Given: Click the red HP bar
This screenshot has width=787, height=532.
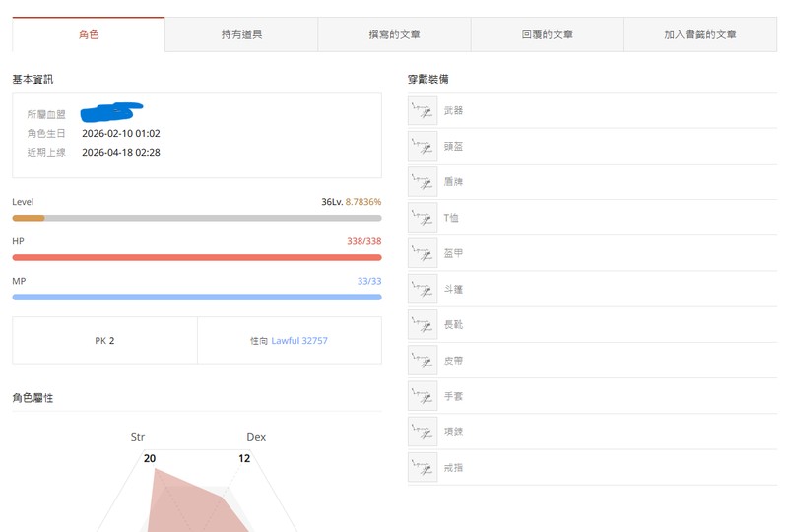Looking at the screenshot, I should click(197, 257).
